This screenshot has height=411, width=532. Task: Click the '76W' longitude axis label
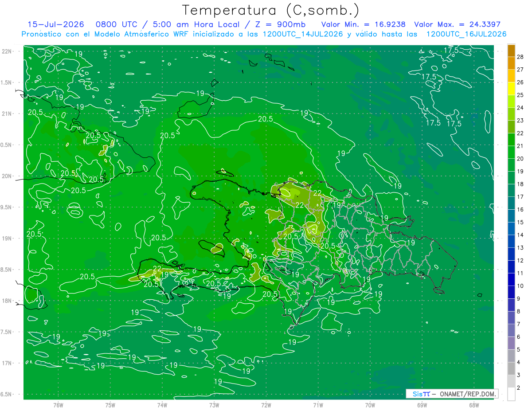point(58,405)
